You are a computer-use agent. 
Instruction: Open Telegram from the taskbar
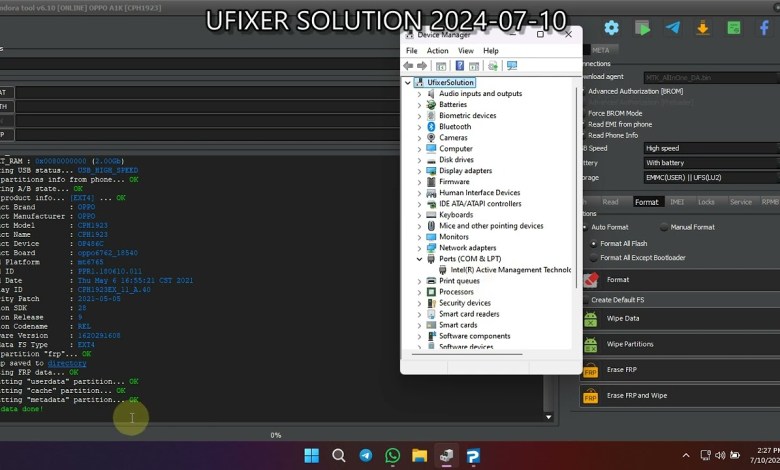(x=366, y=455)
